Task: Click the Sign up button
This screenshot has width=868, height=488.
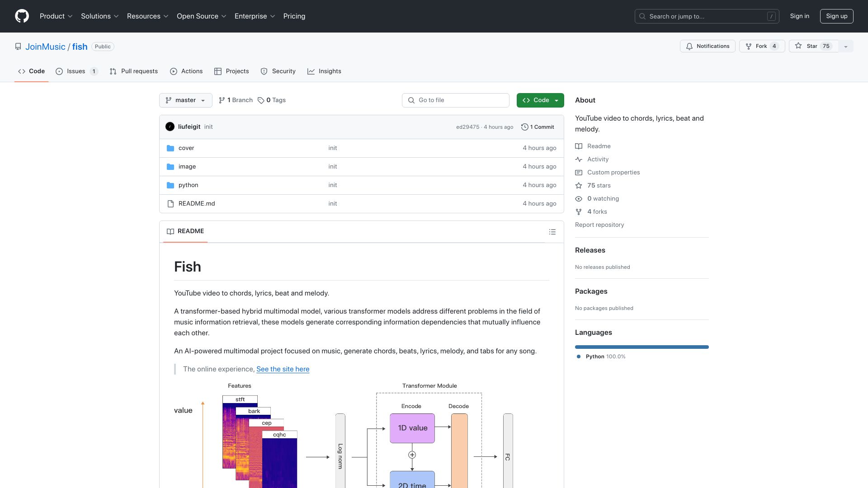Action: coord(836,16)
